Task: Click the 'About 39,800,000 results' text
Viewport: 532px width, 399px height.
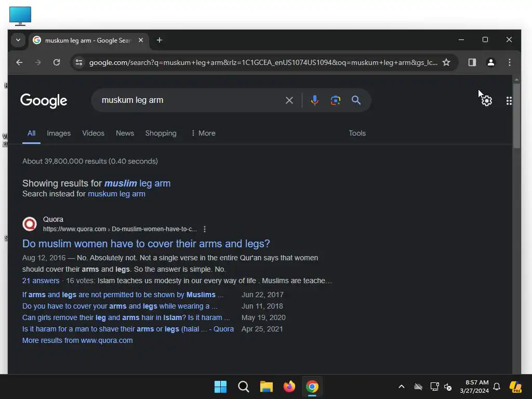Action: pyautogui.click(x=90, y=161)
